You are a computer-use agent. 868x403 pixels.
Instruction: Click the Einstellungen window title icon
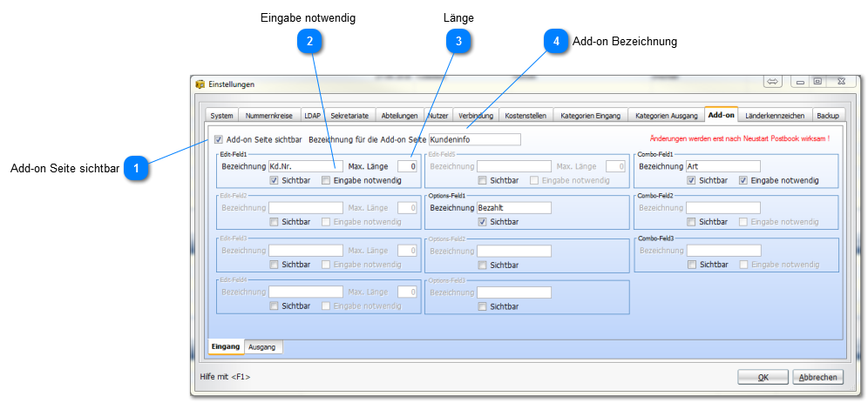[200, 84]
